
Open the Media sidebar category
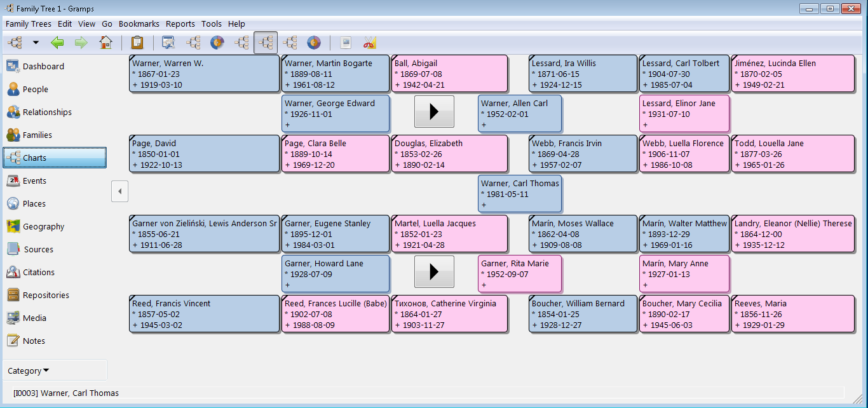(x=55, y=318)
